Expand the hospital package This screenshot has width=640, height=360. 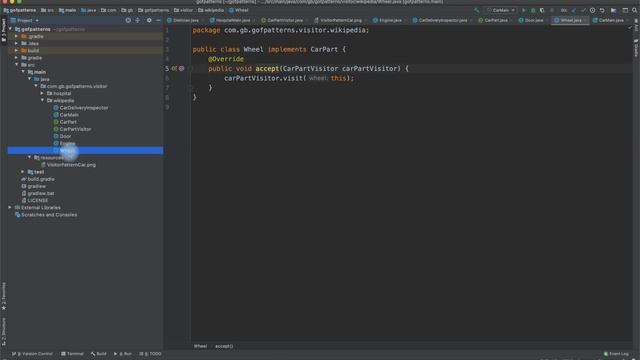click(42, 93)
